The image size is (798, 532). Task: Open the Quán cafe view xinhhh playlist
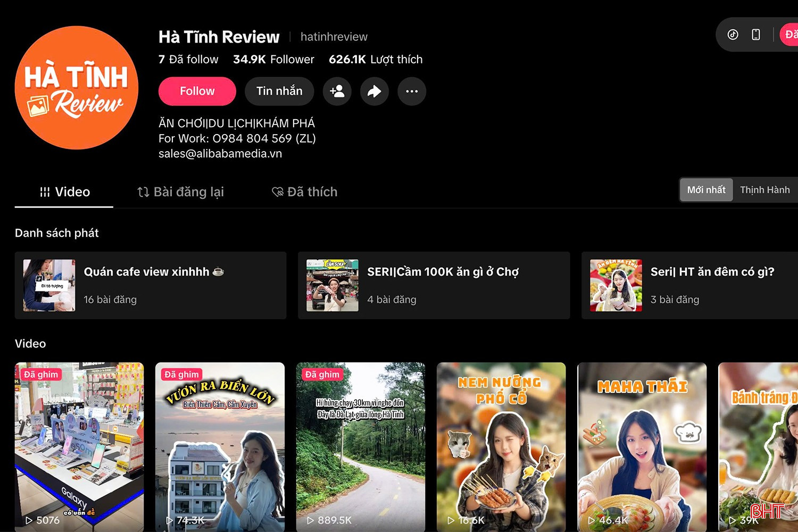coord(151,286)
